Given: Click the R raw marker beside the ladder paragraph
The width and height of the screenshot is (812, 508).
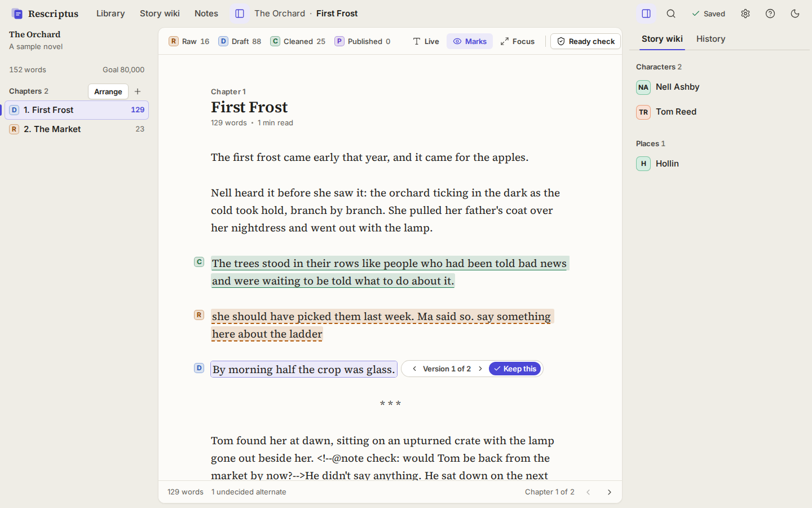Looking at the screenshot, I should [x=199, y=315].
